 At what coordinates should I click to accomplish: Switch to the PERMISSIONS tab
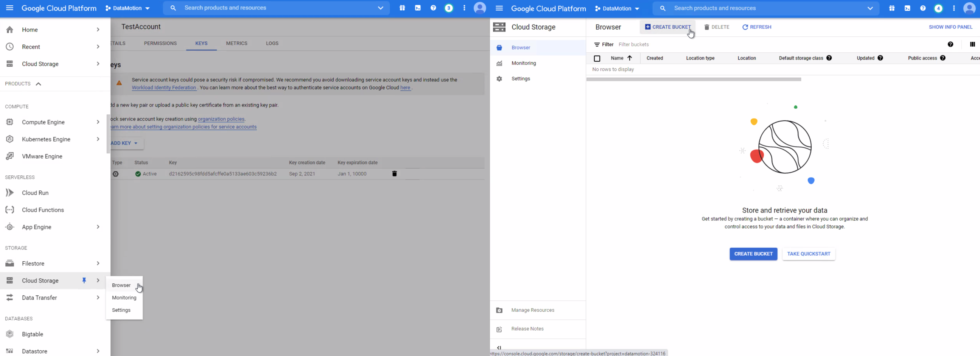pos(160,44)
